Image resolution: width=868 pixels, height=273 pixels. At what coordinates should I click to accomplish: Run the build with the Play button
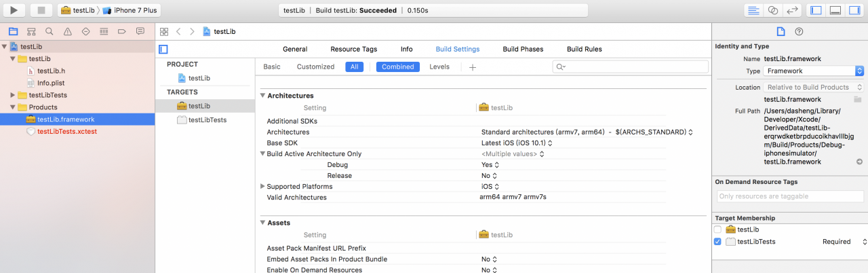(x=14, y=10)
